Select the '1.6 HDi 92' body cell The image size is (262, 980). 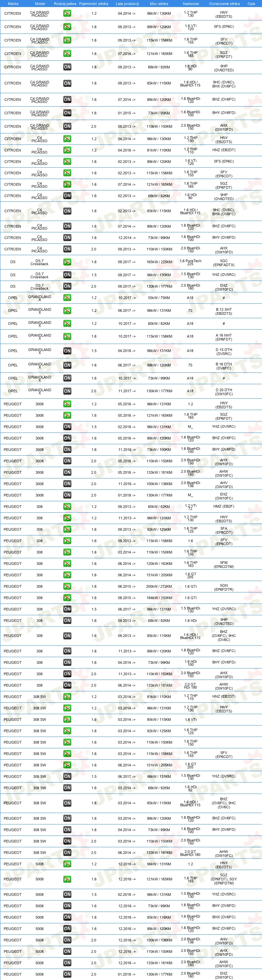(191, 788)
